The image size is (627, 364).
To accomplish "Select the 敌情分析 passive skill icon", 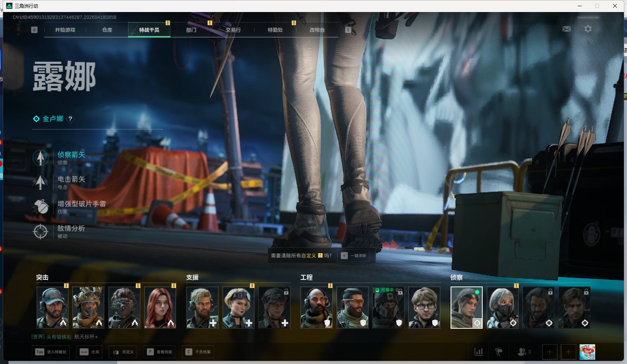I will [x=40, y=231].
